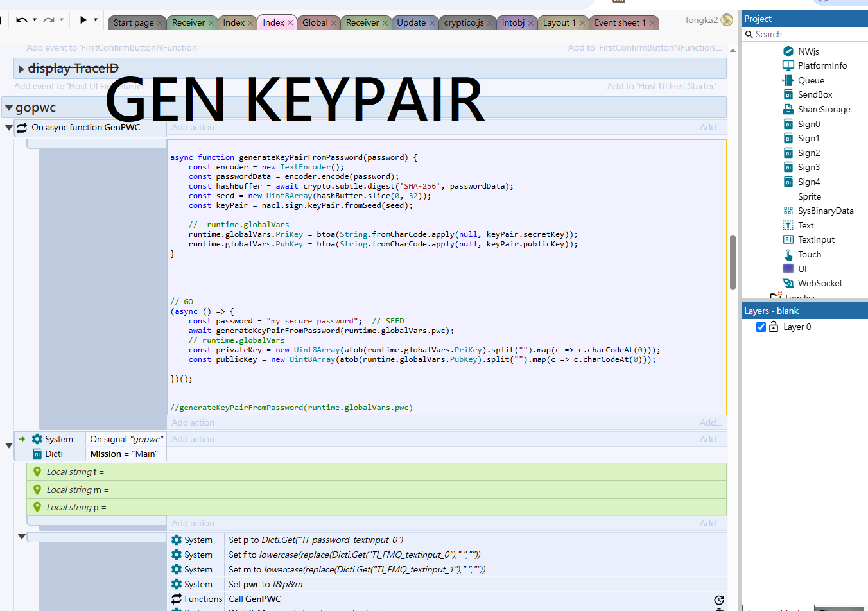The image size is (868, 611).
Task: Click the event sheet vertical scrollbar thumb
Action: [x=733, y=262]
